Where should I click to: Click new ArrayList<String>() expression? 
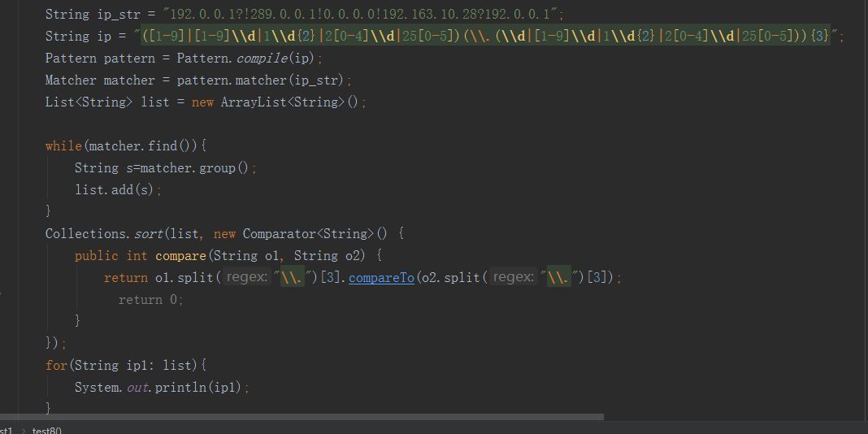276,102
